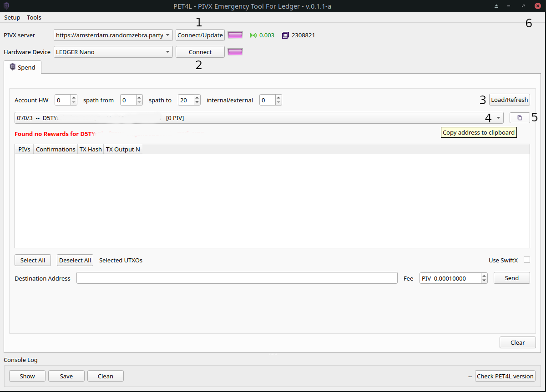Click the Destination Address input field

(x=237, y=278)
